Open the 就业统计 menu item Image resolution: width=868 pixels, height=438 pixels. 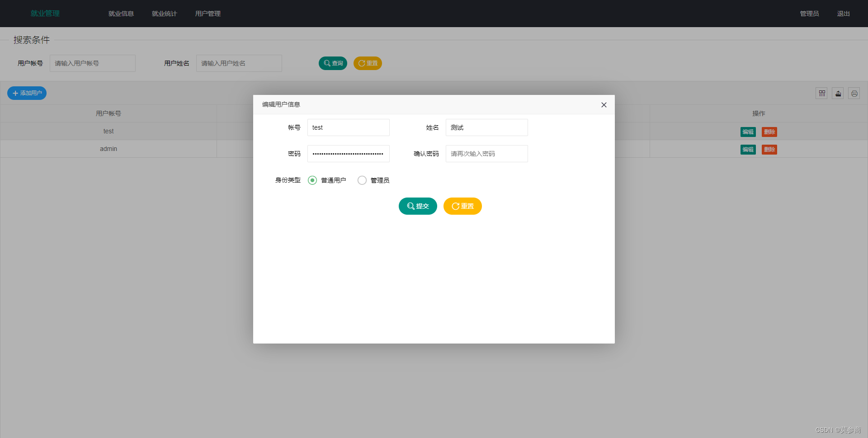click(165, 14)
